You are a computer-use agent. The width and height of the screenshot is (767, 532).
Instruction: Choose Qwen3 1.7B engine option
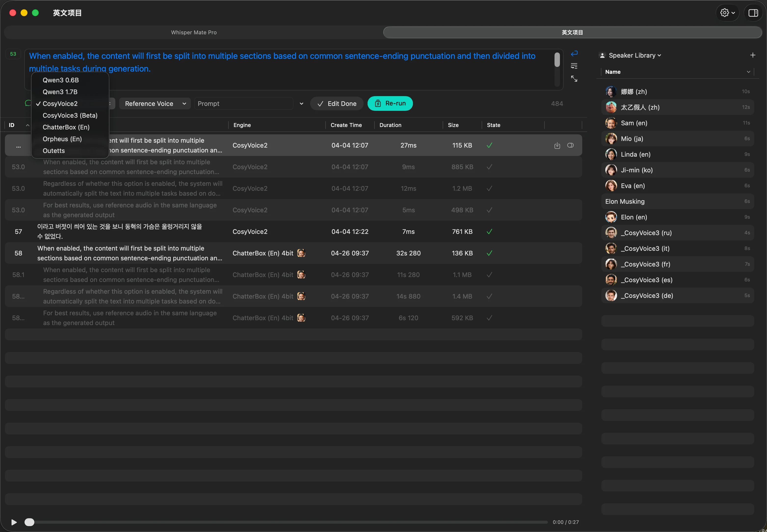(x=60, y=92)
